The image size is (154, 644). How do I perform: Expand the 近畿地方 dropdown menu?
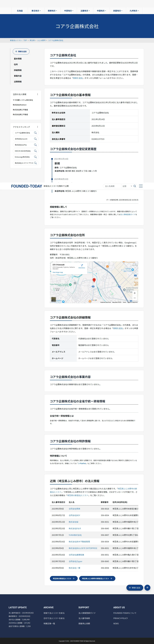pos(85,11)
